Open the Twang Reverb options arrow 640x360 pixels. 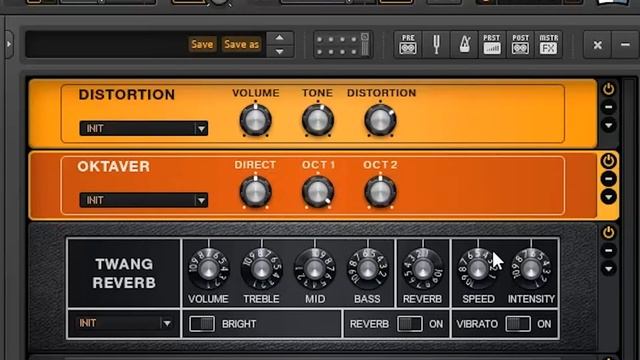(609, 269)
